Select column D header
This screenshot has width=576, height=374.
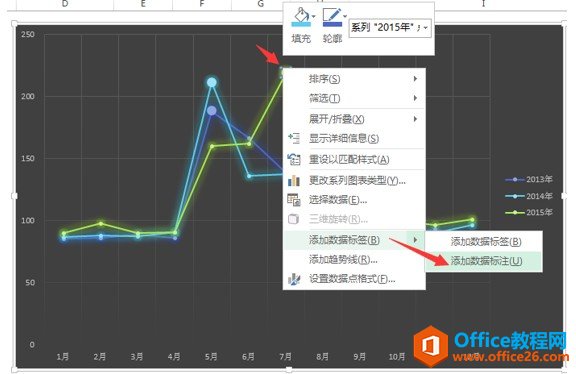click(65, 4)
